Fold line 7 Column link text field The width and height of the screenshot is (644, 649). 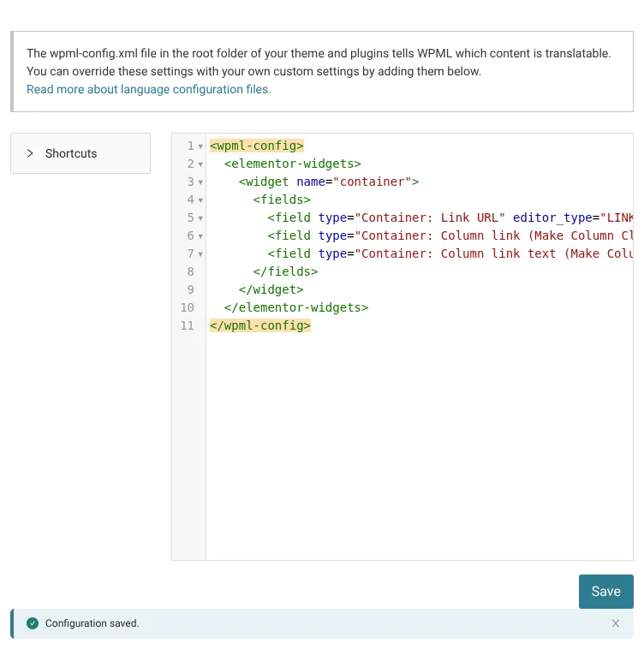(x=200, y=254)
